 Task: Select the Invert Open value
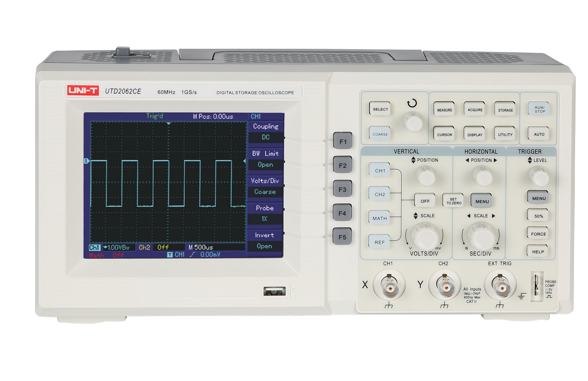click(265, 246)
